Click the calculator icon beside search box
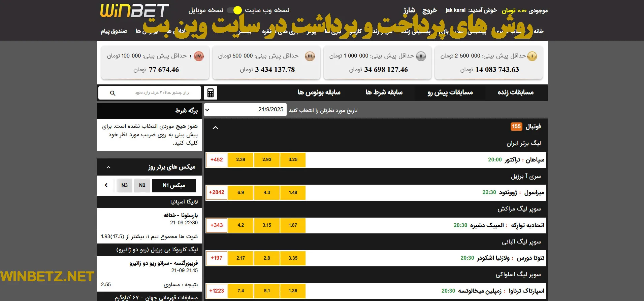Viewport: 644px width, 301px height. (211, 93)
